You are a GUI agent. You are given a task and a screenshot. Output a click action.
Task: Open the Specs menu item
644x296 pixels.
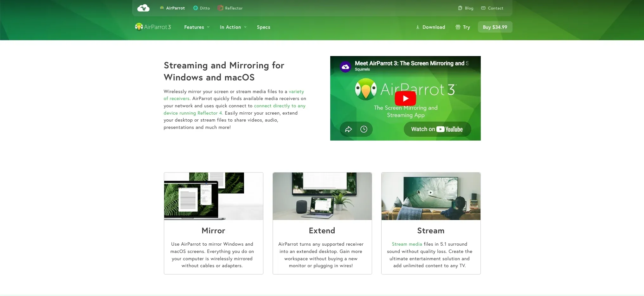click(263, 27)
